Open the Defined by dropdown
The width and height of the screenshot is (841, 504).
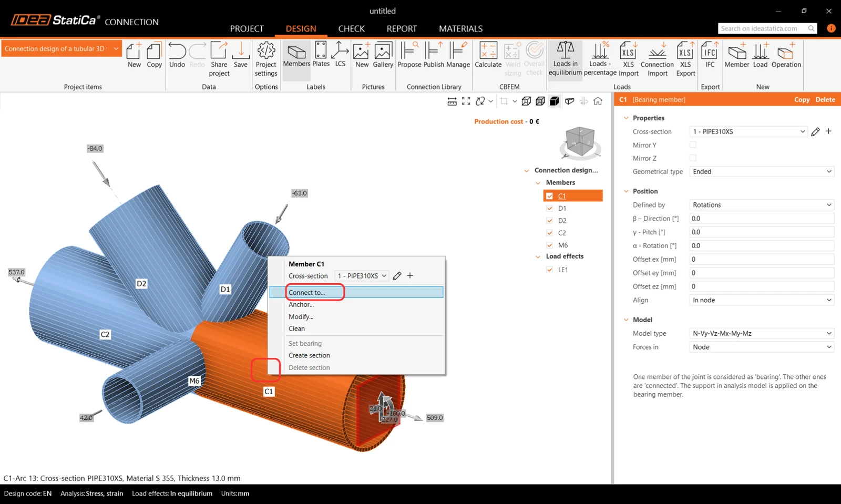[x=762, y=205]
